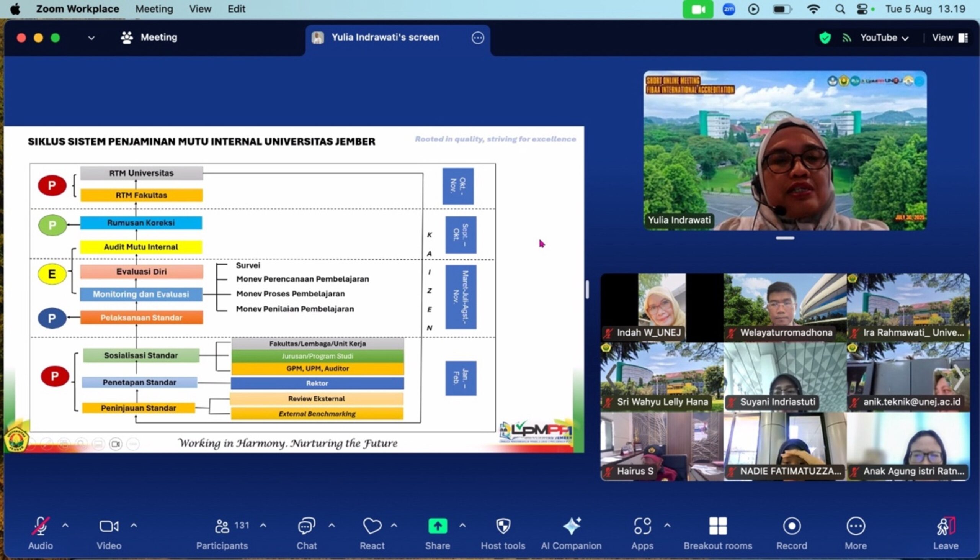Select Yulia Indrawati's screen tab
980x560 pixels.
pyautogui.click(x=385, y=38)
